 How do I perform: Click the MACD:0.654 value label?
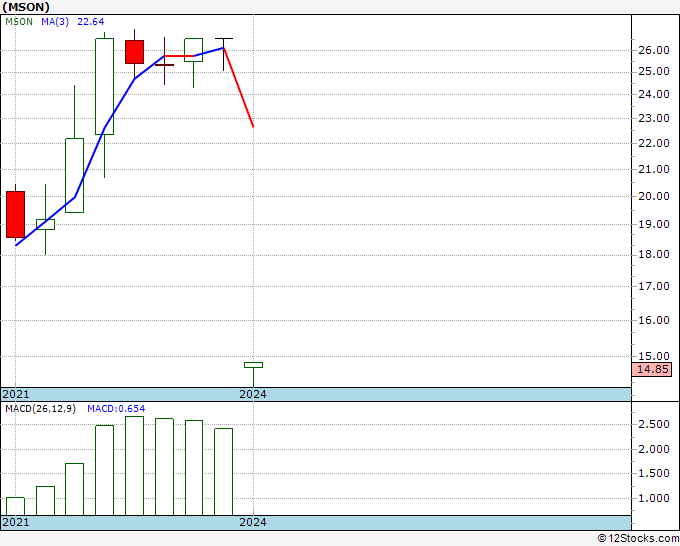pyautogui.click(x=116, y=409)
